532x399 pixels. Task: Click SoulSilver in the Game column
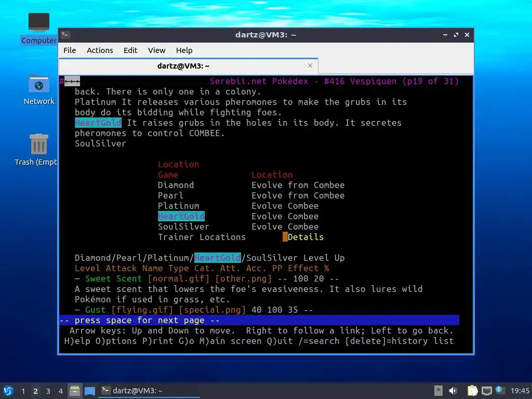[183, 227]
